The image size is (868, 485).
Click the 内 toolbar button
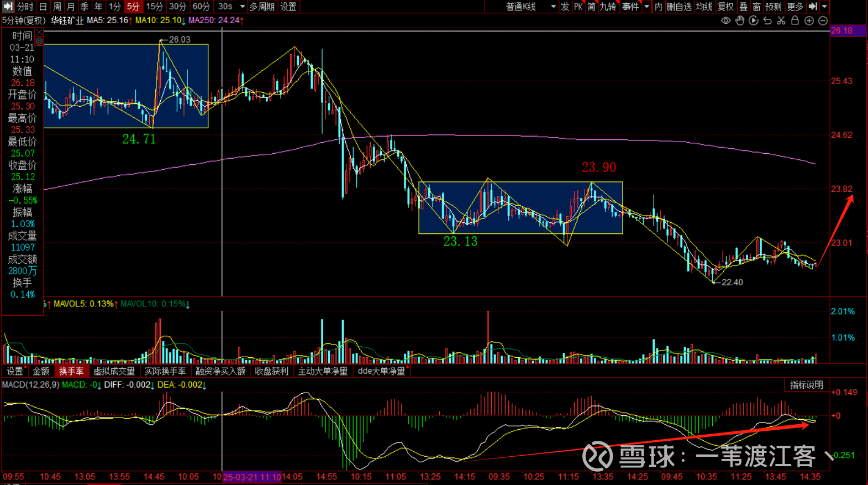[x=659, y=7]
